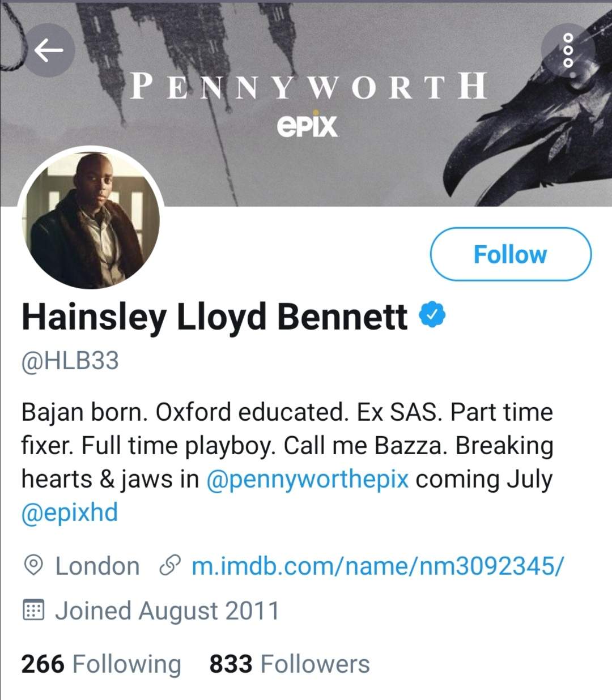Click the @HLB33 username handle
The height and width of the screenshot is (700, 612).
(x=70, y=361)
